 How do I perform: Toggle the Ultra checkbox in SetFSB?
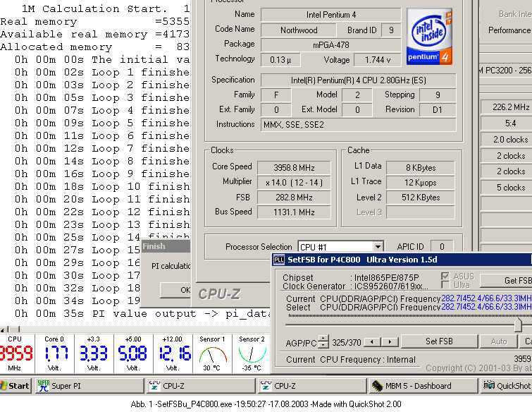(445, 285)
